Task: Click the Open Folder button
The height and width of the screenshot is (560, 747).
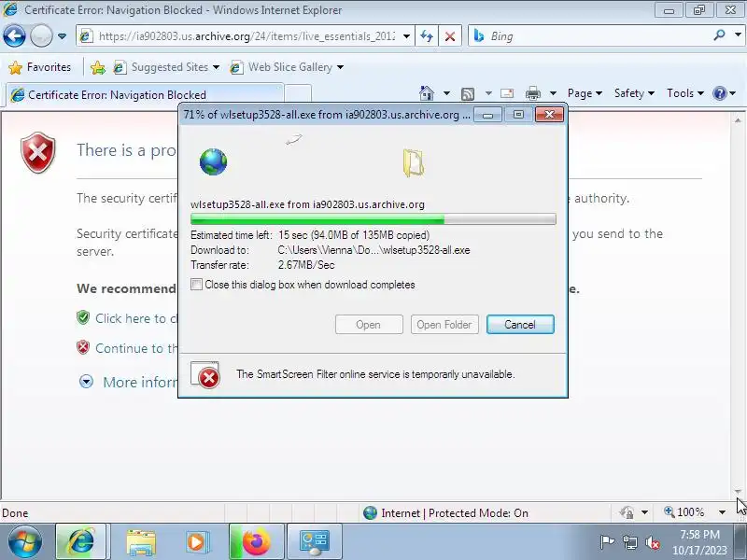Action: [444, 324]
